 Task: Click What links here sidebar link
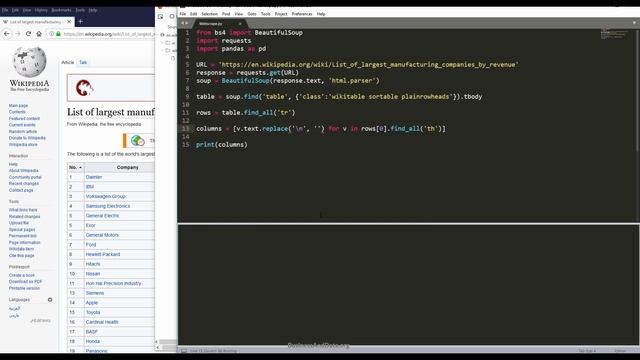23,210
